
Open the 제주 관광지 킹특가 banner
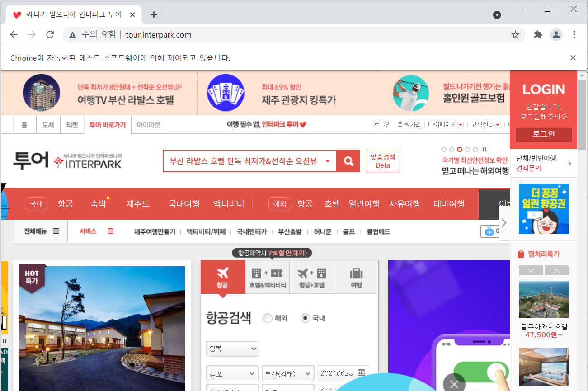point(289,93)
